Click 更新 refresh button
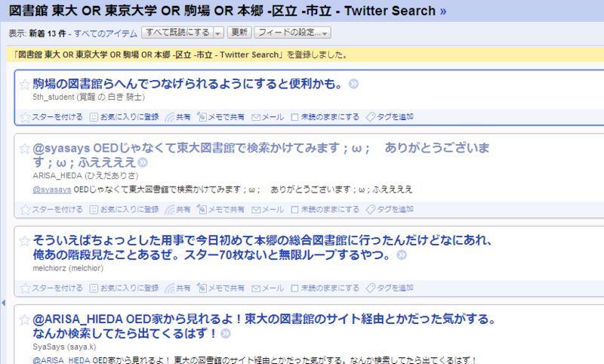 click(x=239, y=32)
